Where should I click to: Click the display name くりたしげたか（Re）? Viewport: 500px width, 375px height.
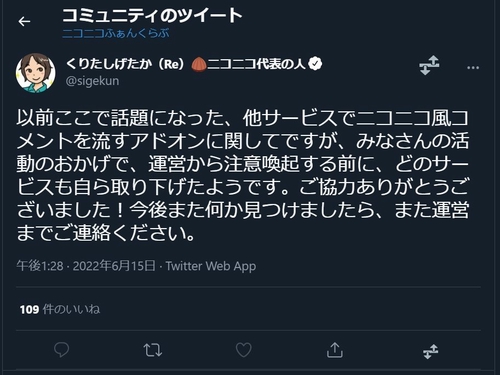(125, 64)
